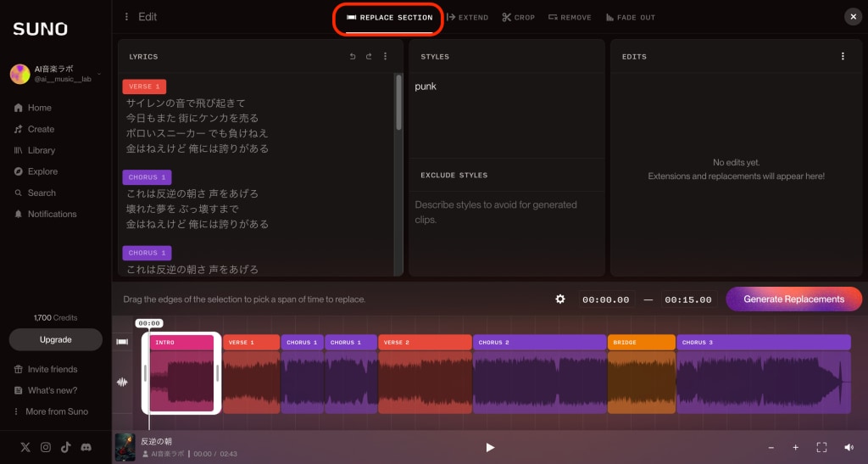Click the 00:00 playhead marker

149,323
